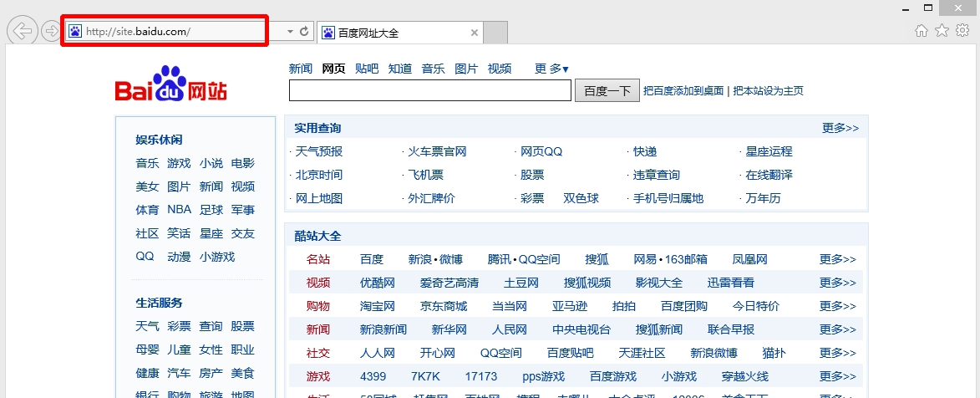This screenshot has width=980, height=398.
Task: Open the 淘宝网 link
Action: point(378,306)
